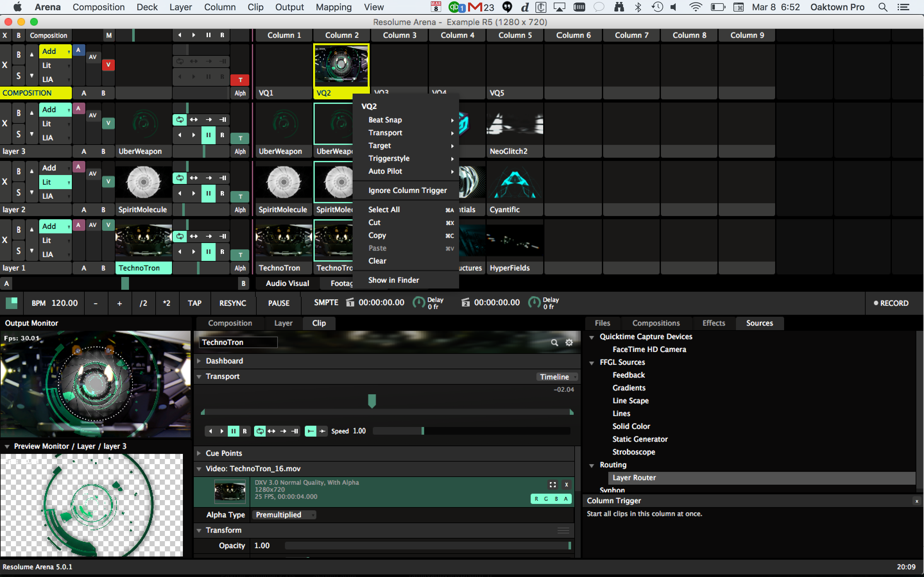Click the red T transition button on composition
The width and height of the screenshot is (924, 577).
(x=240, y=80)
